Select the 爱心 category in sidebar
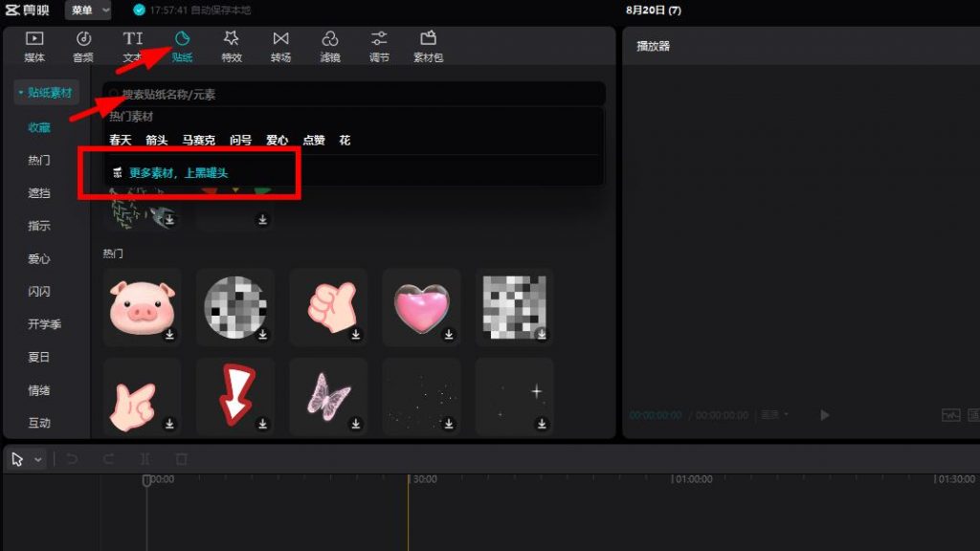Image resolution: width=980 pixels, height=551 pixels. 38,258
